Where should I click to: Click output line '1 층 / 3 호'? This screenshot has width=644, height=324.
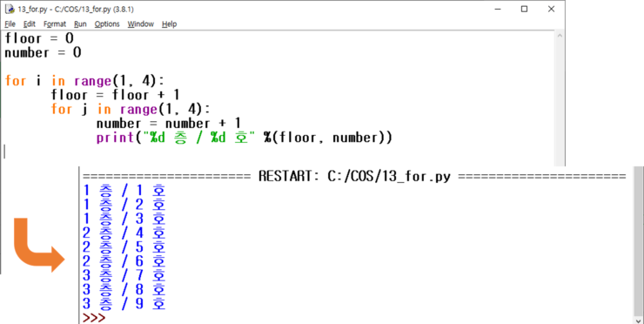[x=124, y=219]
